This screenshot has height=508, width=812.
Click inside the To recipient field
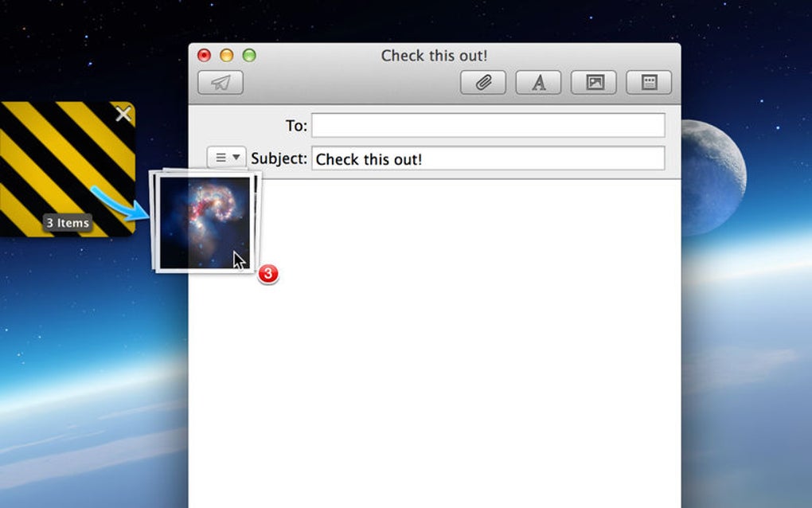pos(488,124)
